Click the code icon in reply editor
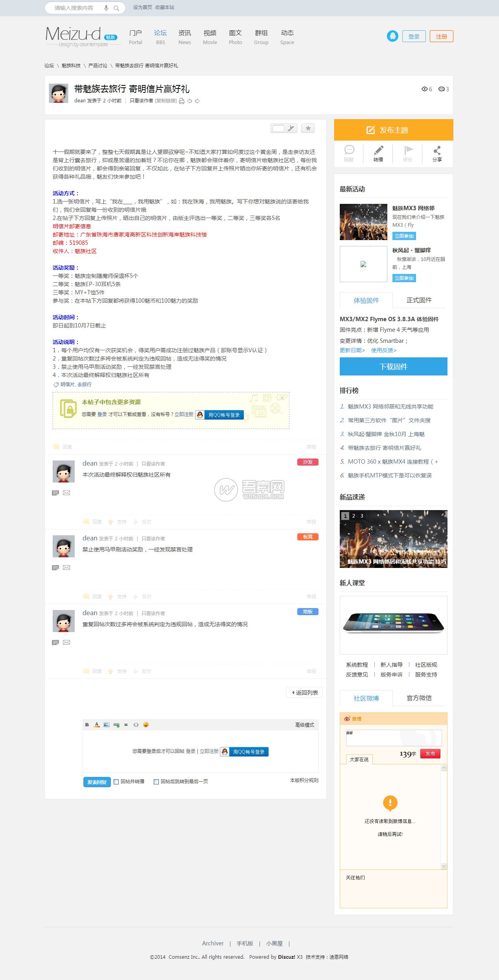This screenshot has width=499, height=980. (x=136, y=725)
